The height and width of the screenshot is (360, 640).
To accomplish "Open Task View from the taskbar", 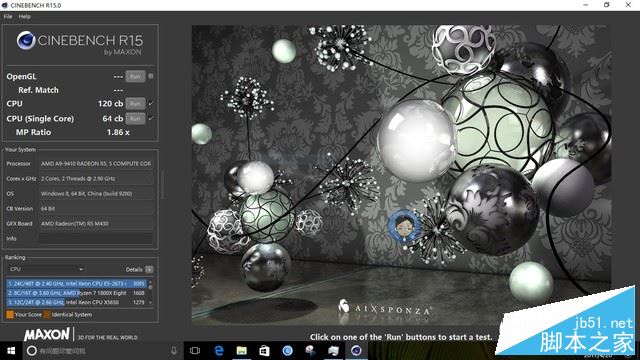I will 195,351.
